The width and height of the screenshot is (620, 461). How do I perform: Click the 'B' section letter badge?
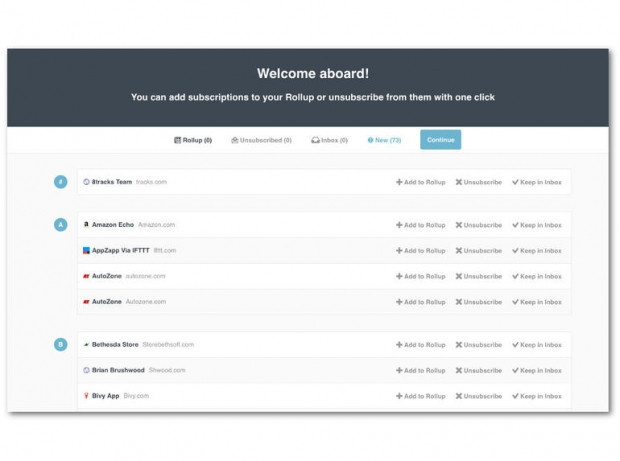60,344
